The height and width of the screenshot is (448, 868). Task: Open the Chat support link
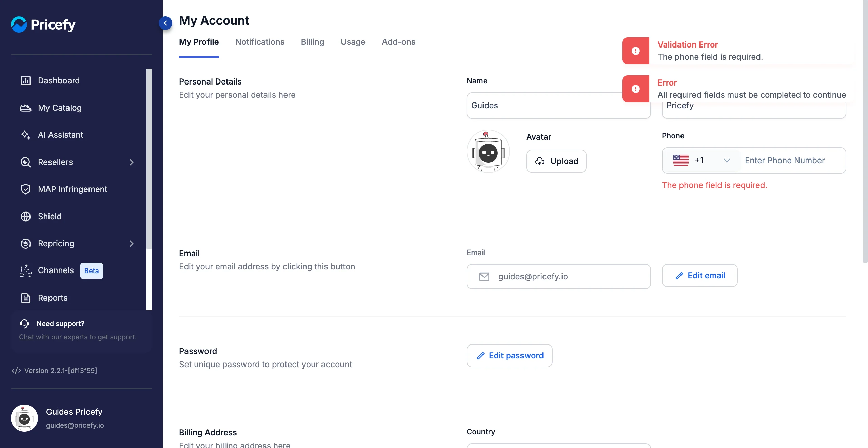[26, 337]
